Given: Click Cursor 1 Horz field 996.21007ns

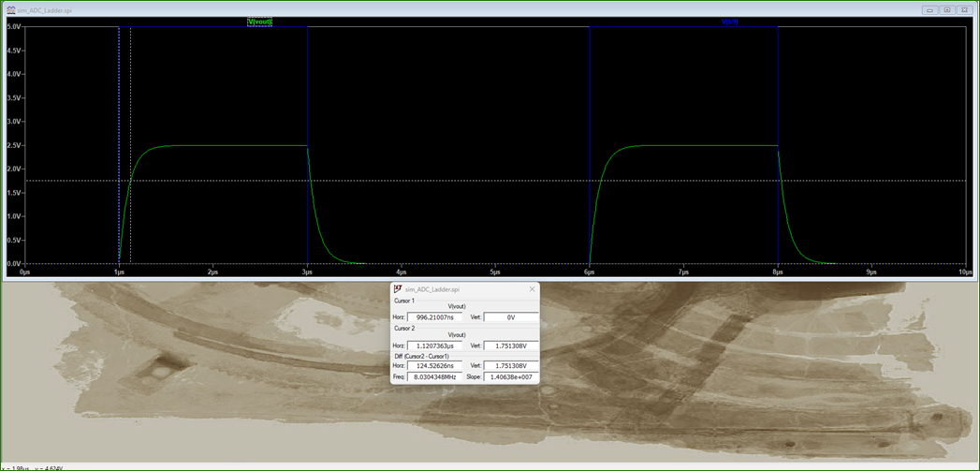Looking at the screenshot, I should click(434, 317).
